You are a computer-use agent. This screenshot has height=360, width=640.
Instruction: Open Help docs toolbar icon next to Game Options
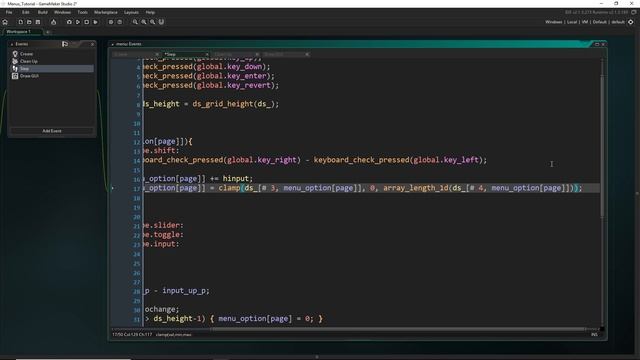pos(120,22)
